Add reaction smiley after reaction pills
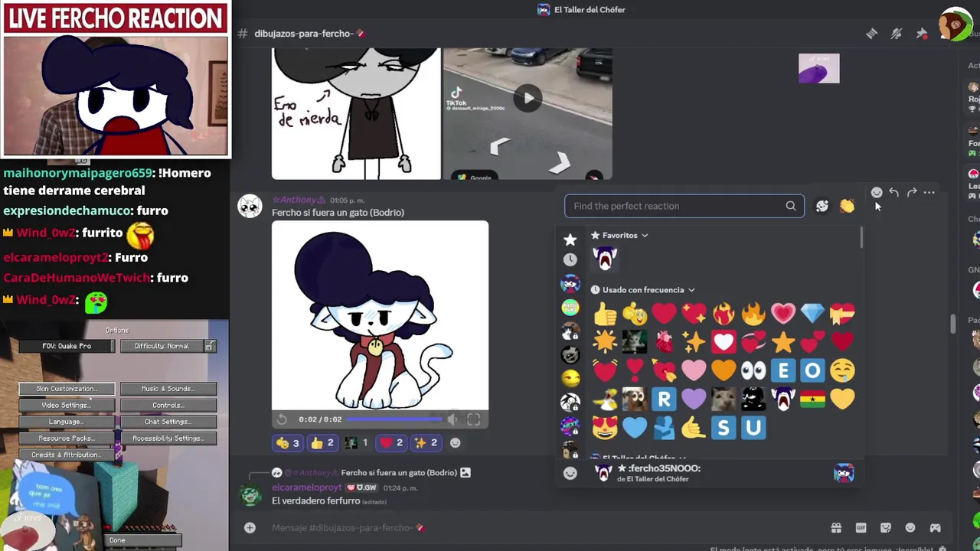The width and height of the screenshot is (980, 551). 455,442
